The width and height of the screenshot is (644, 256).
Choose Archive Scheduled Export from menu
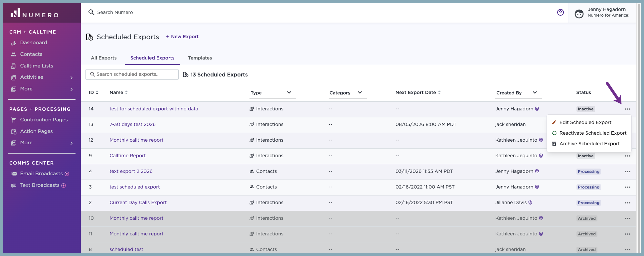pyautogui.click(x=589, y=144)
